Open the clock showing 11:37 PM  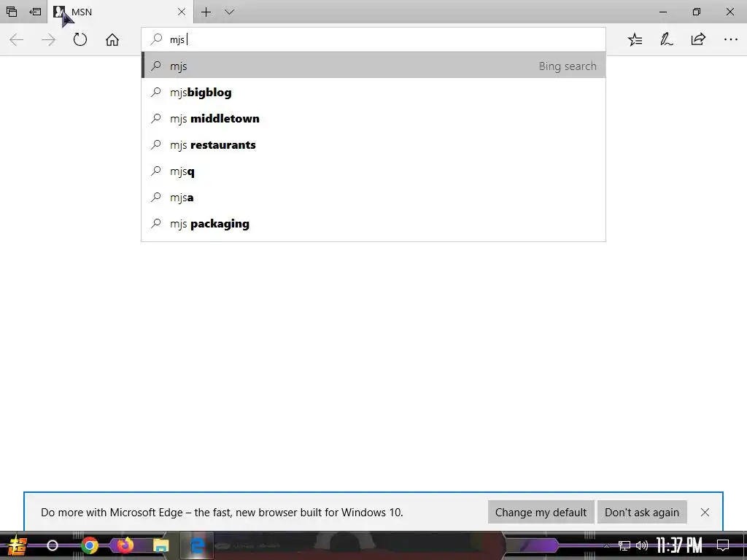point(679,545)
